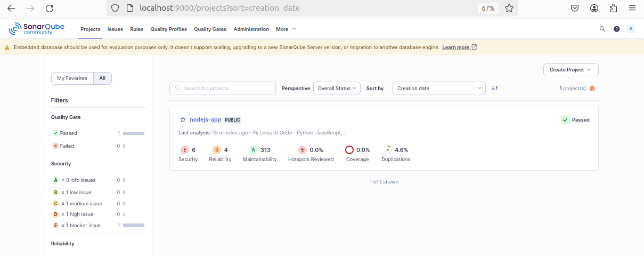644x256 pixels.
Task: Click the '1 of 1 shown' text
Action: 384,182
